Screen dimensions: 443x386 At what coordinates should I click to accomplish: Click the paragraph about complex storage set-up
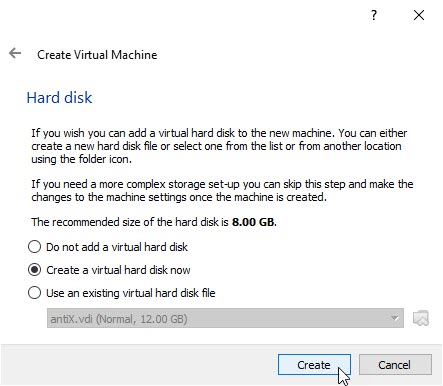point(222,190)
